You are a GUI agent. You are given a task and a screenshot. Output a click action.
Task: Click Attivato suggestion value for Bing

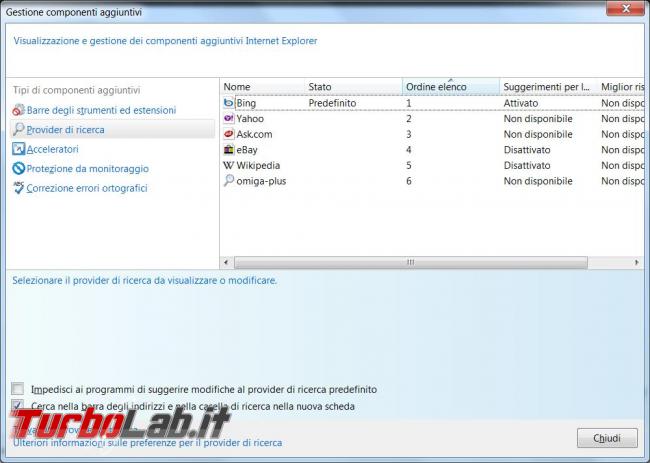pyautogui.click(x=521, y=103)
